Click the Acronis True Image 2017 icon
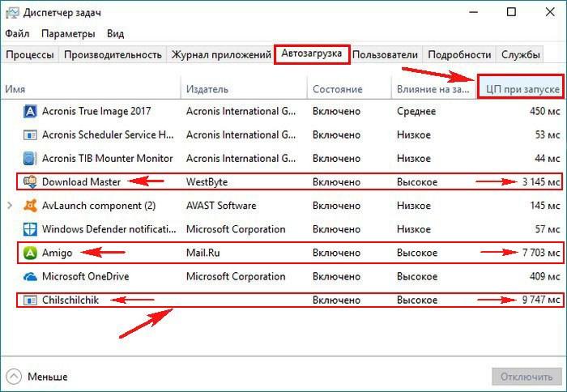 pyautogui.click(x=30, y=112)
